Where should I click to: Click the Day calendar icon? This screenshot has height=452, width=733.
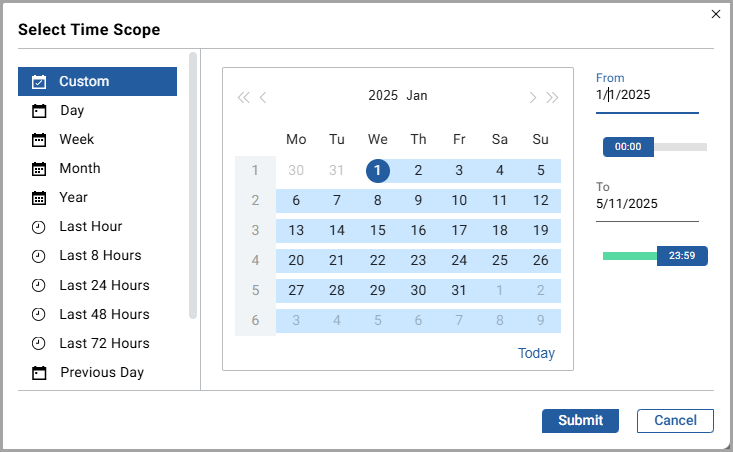tap(39, 111)
